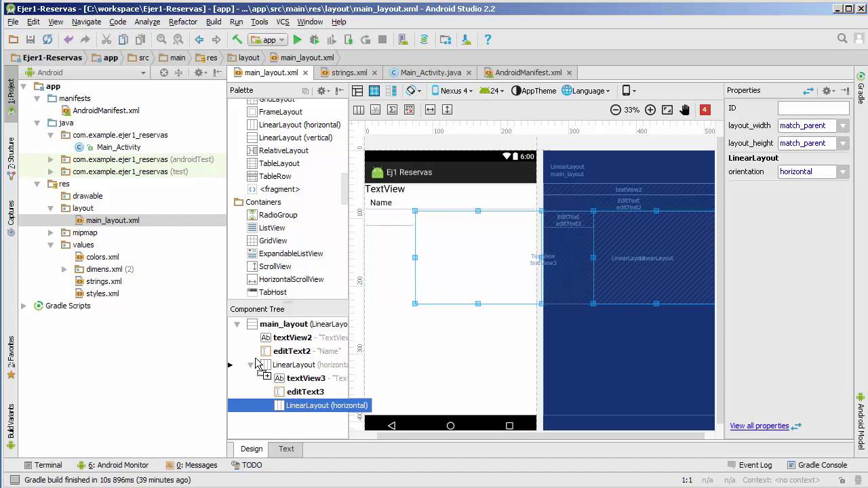Expand the Gradle Scripts tree node
Image resolution: width=868 pixels, height=488 pixels.
pyautogui.click(x=24, y=306)
